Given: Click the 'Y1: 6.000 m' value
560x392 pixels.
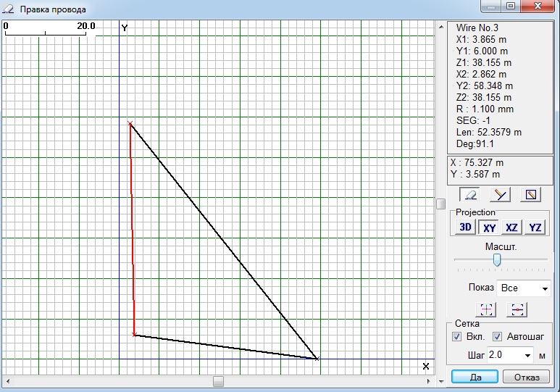Looking at the screenshot, I should pos(482,51).
